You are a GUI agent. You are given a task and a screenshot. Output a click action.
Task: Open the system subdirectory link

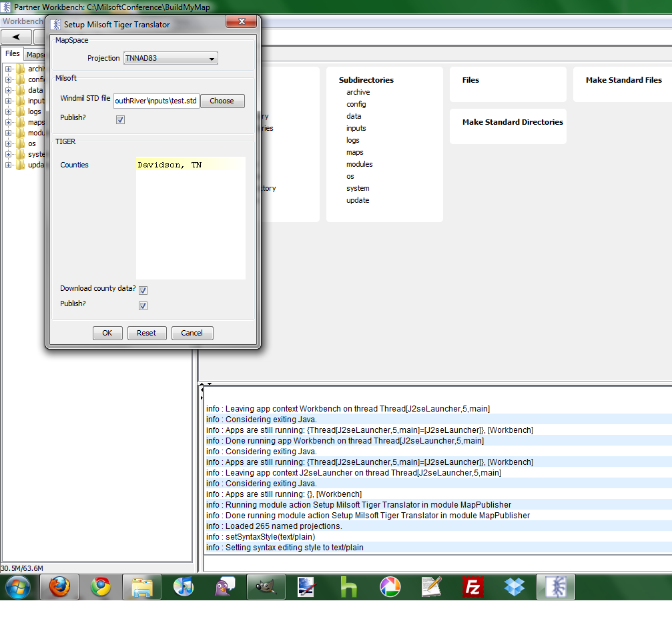coord(358,188)
